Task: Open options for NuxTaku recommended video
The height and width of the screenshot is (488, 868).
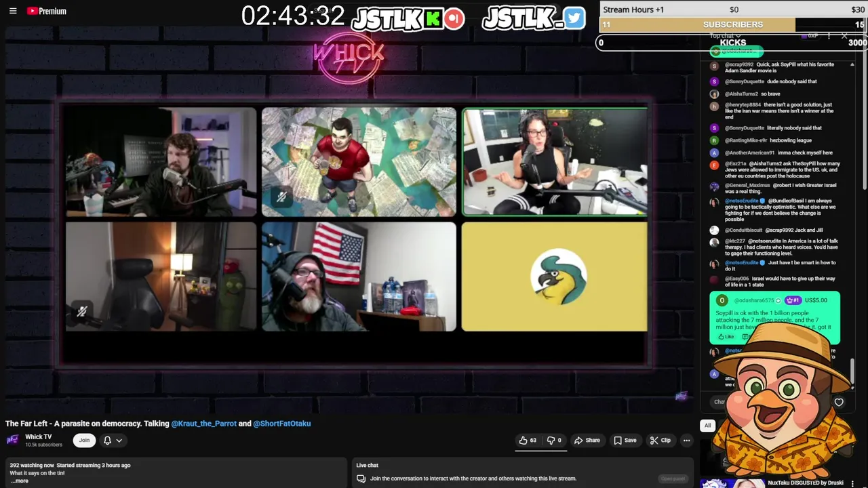Action: click(852, 483)
